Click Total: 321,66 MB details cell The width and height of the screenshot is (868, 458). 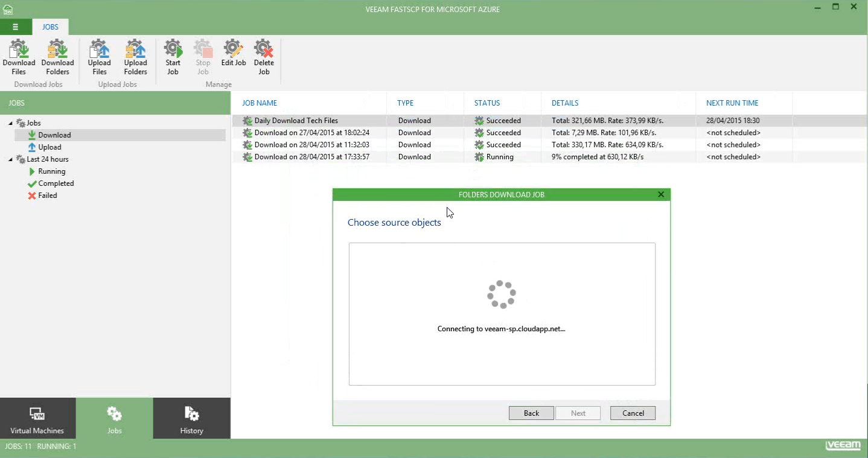tap(607, 121)
